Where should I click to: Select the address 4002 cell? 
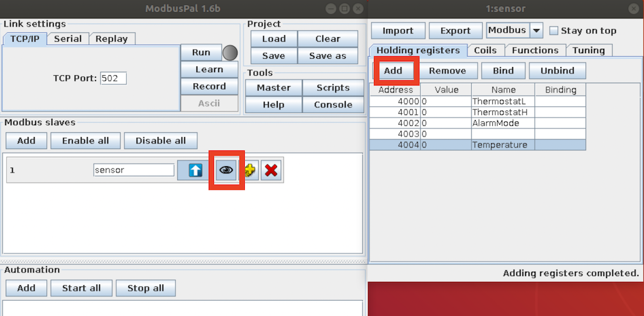[x=395, y=123]
